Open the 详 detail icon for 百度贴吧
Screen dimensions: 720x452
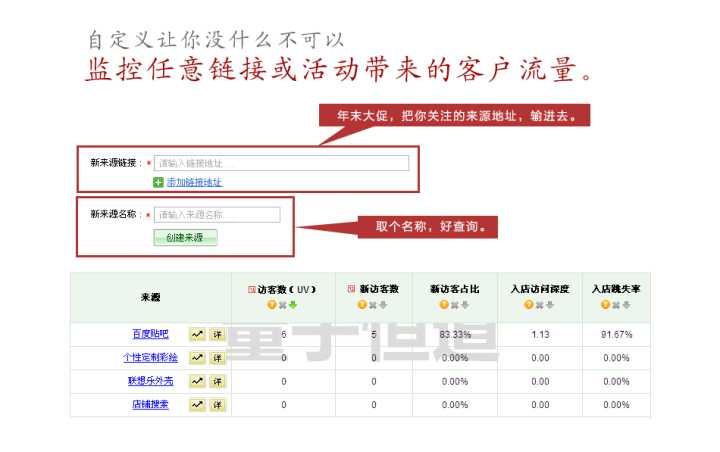217,334
